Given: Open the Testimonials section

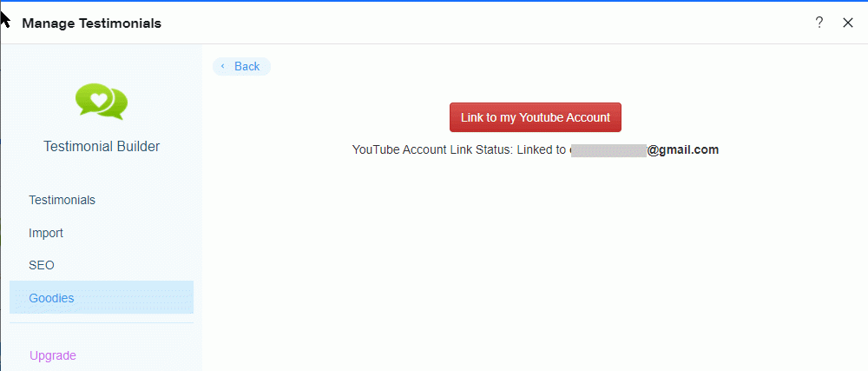Looking at the screenshot, I should click(62, 200).
